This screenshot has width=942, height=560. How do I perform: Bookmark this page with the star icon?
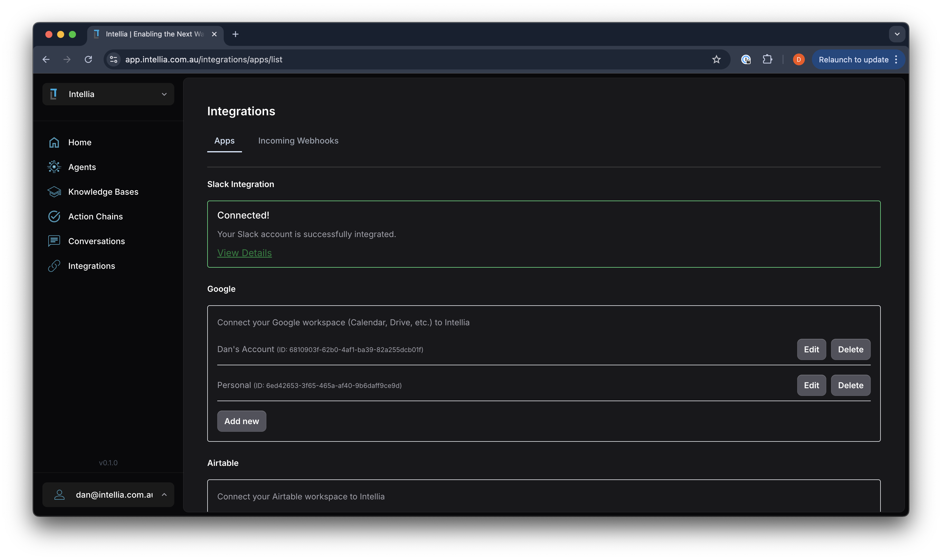[716, 59]
